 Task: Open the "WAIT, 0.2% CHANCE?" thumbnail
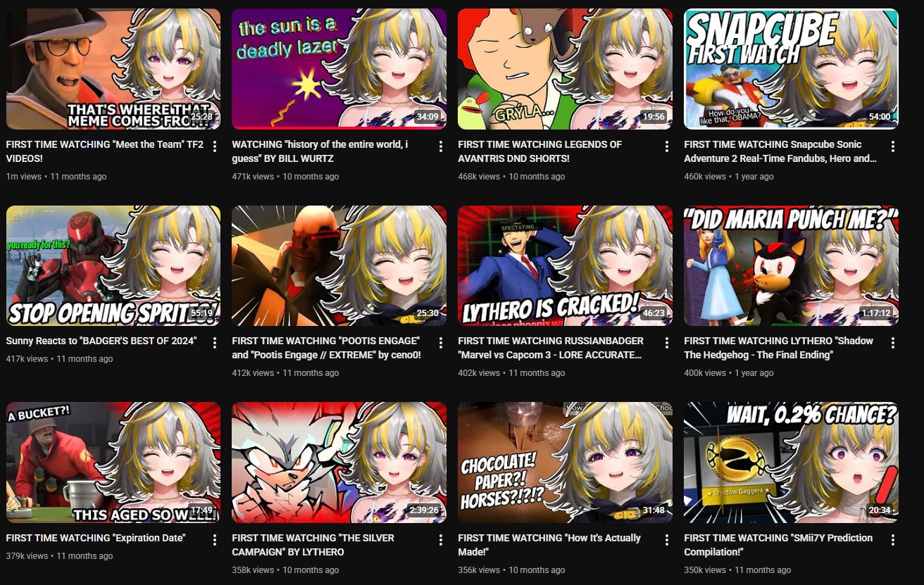point(791,463)
